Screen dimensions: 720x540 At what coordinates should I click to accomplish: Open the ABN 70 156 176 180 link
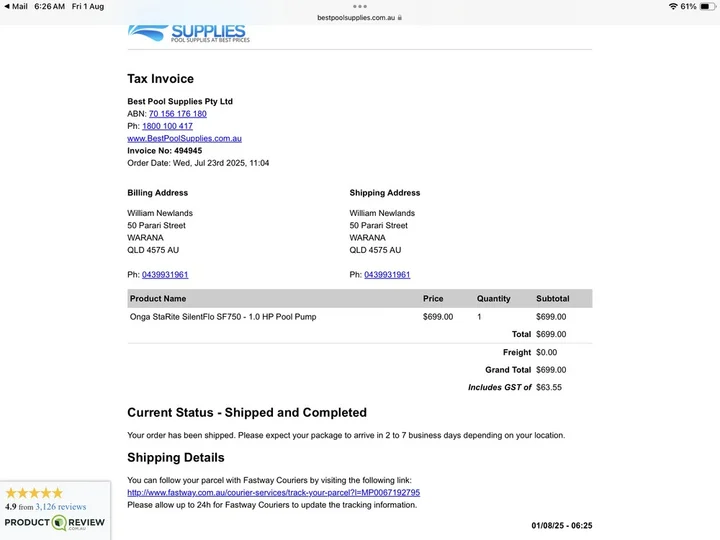coord(178,114)
